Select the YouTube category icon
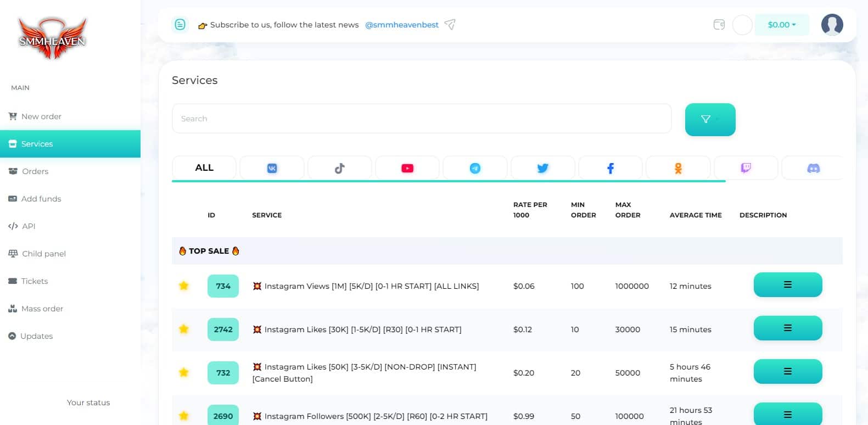The image size is (868, 425). click(x=407, y=168)
